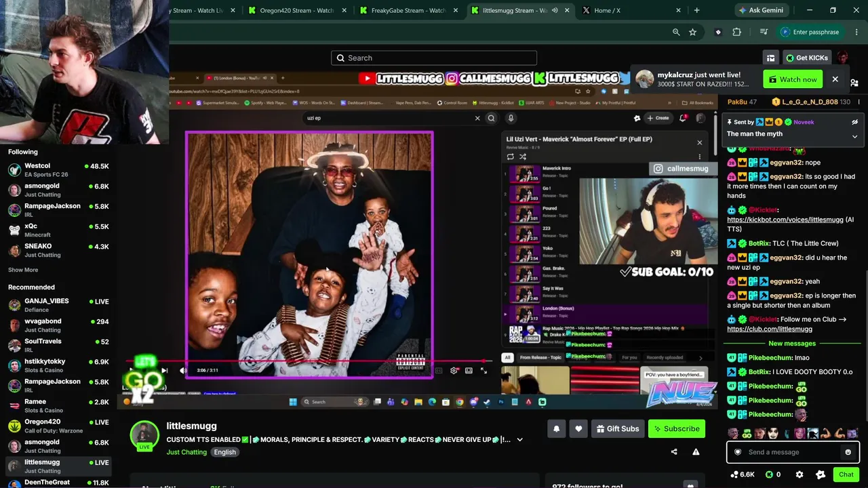Jump to New messages in chat
The image size is (868, 488).
pyautogui.click(x=792, y=344)
